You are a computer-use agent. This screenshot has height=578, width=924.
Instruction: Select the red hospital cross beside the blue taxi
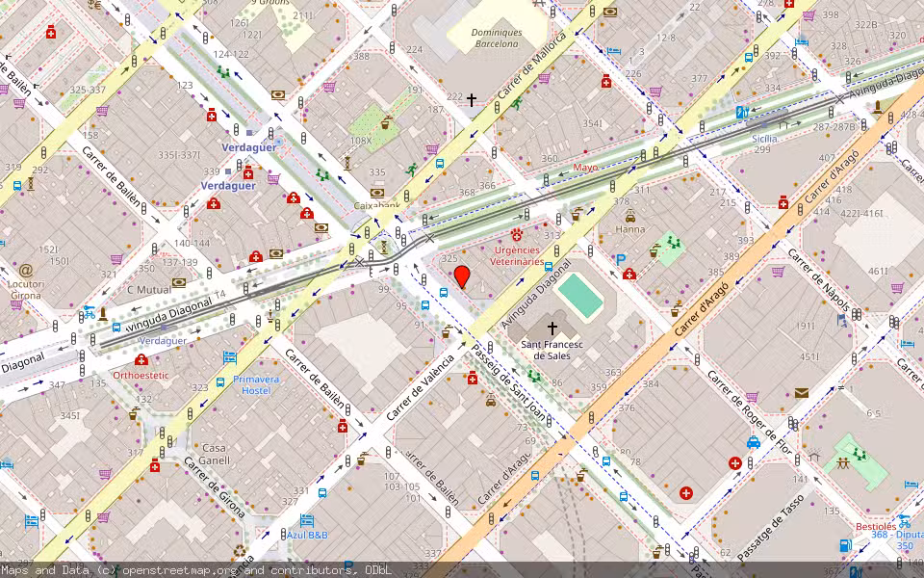[x=734, y=463]
